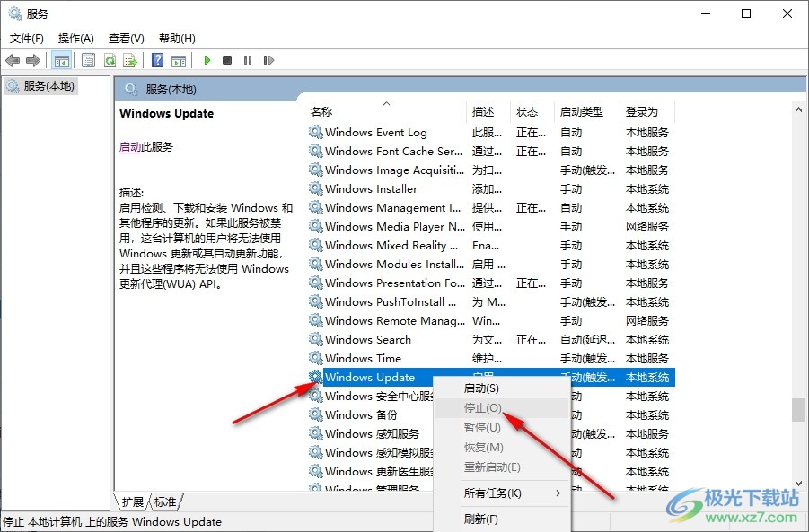Click the blue Help question mark icon
Image resolution: width=809 pixels, height=532 pixels.
(157, 60)
